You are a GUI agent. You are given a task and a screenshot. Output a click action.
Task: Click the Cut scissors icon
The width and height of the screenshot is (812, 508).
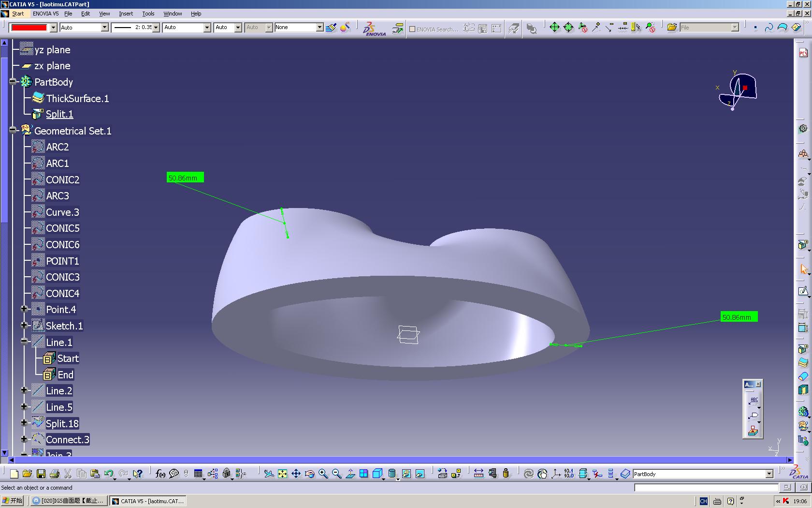coord(68,474)
